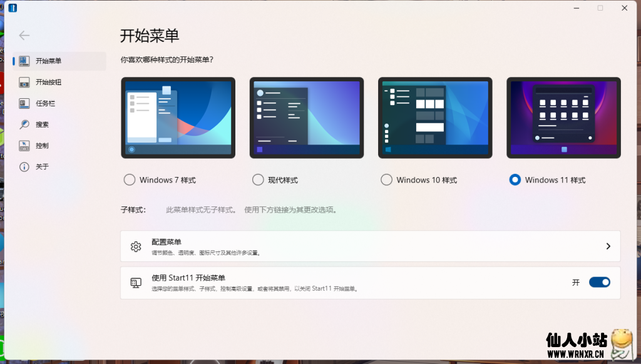Disable the 使用 Start11 开始菜单 toggle
Viewport: 641px width, 364px height.
click(599, 282)
